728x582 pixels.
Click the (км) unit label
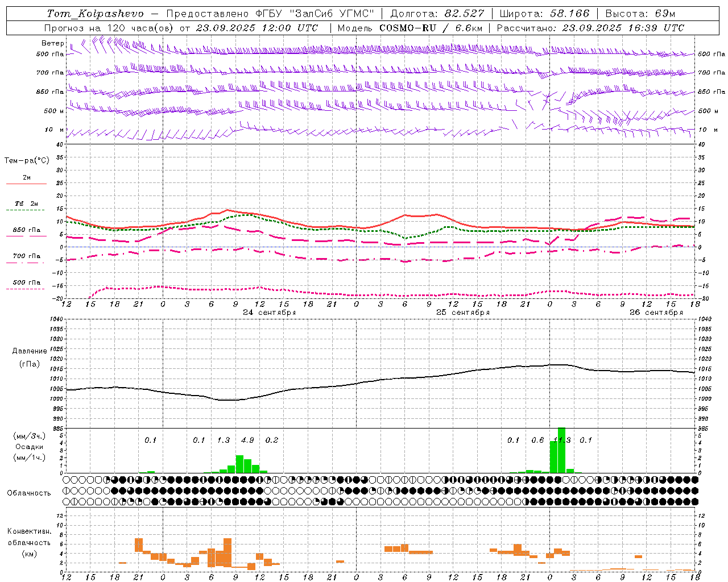tap(30, 554)
